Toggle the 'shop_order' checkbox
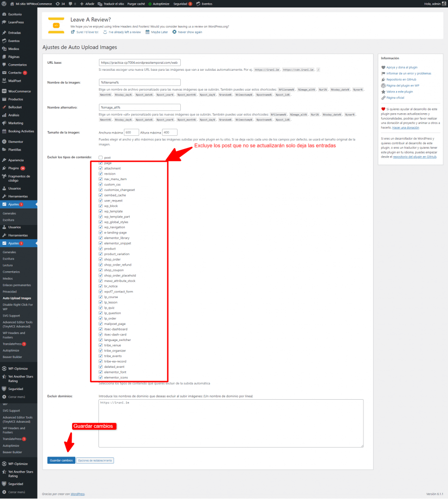 click(x=101, y=259)
